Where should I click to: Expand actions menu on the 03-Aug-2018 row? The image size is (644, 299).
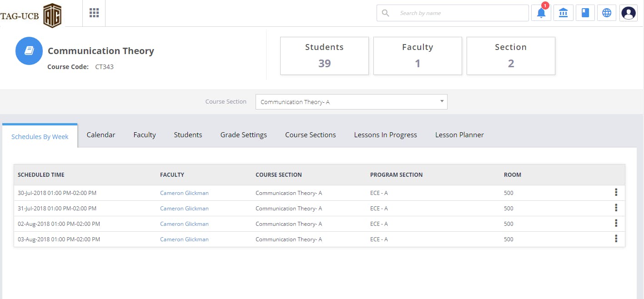(x=616, y=239)
